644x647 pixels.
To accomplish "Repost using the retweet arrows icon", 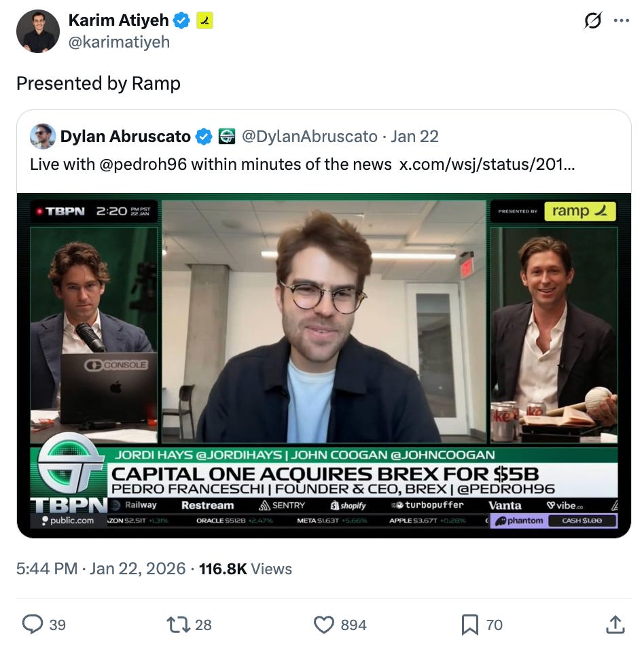I will pyautogui.click(x=177, y=625).
